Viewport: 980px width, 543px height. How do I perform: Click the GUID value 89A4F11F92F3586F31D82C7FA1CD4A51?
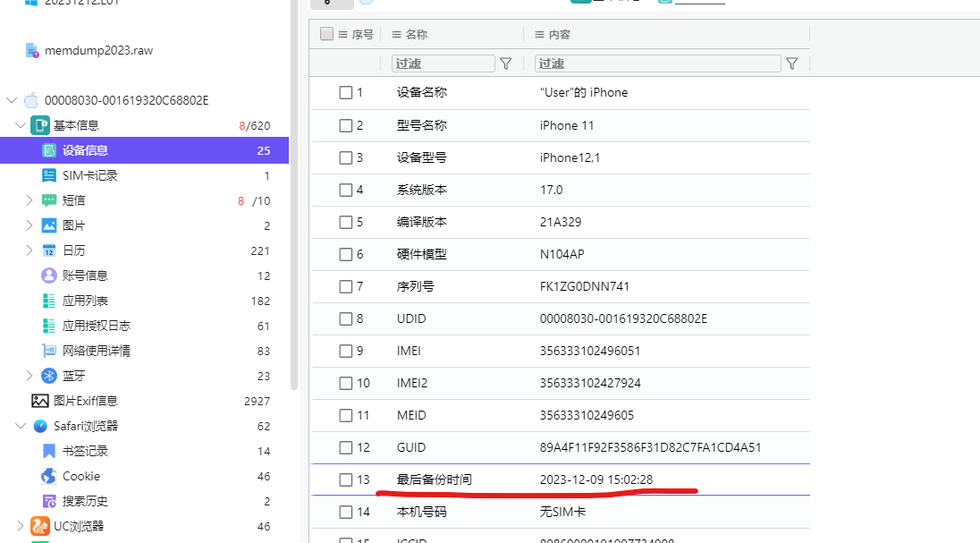coord(651,447)
